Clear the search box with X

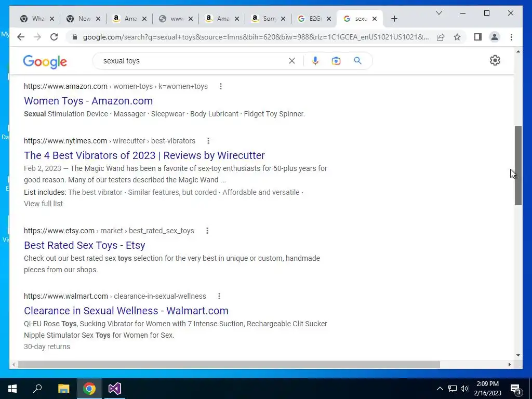[292, 61]
